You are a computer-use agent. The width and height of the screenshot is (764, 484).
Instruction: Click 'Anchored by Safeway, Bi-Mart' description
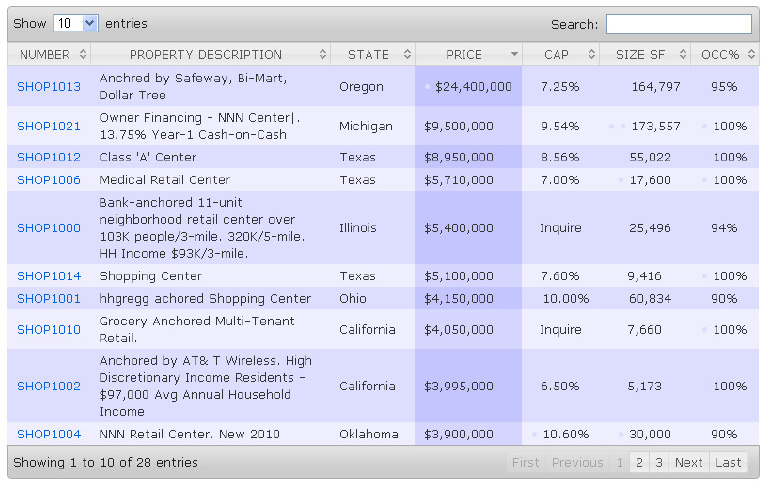tap(193, 86)
